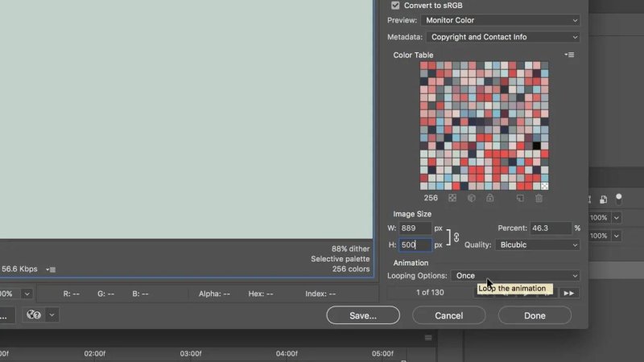This screenshot has height=362, width=644.
Task: Click the 'Index: --' readout
Action: click(320, 294)
